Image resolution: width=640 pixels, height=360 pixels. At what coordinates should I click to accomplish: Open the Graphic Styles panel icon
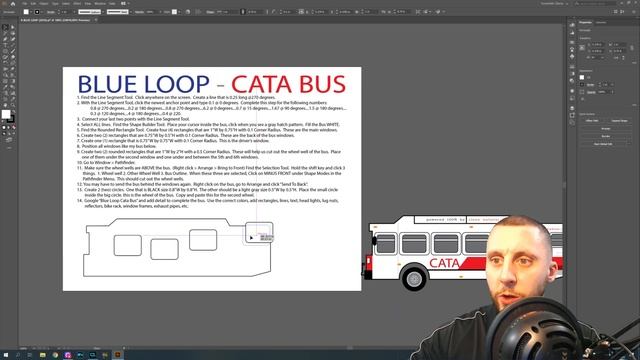(x=572, y=98)
